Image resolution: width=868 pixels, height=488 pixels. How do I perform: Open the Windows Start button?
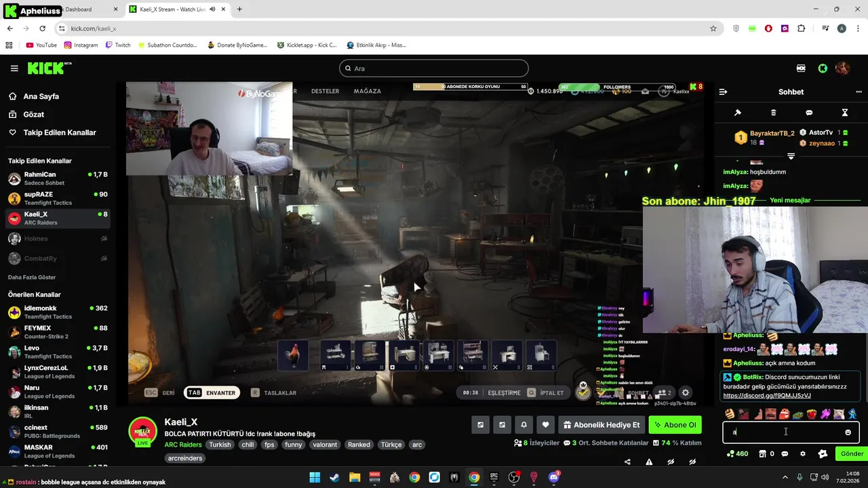[x=315, y=477]
